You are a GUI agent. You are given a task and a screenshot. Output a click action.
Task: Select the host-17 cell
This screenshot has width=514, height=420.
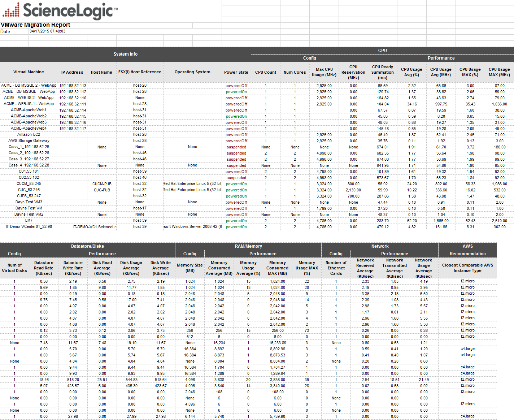pyautogui.click(x=140, y=208)
